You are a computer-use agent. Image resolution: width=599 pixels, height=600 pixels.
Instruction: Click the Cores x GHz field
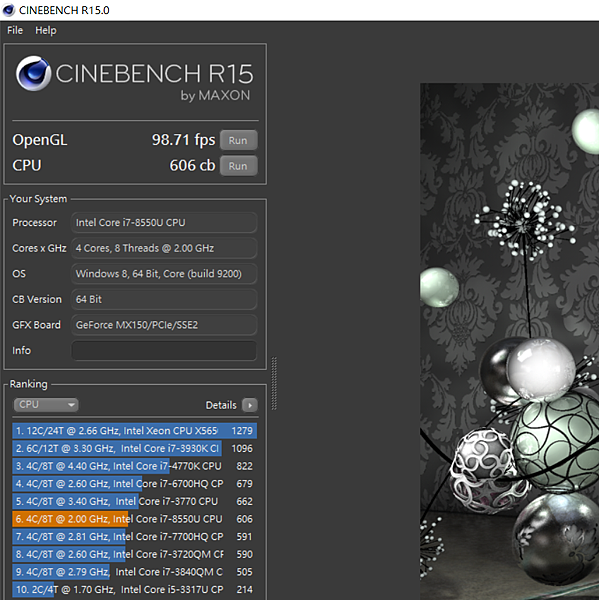point(164,248)
